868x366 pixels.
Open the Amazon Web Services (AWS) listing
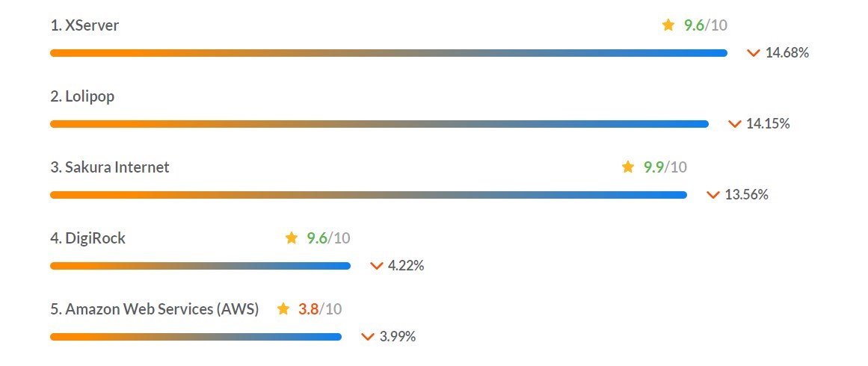coord(155,309)
